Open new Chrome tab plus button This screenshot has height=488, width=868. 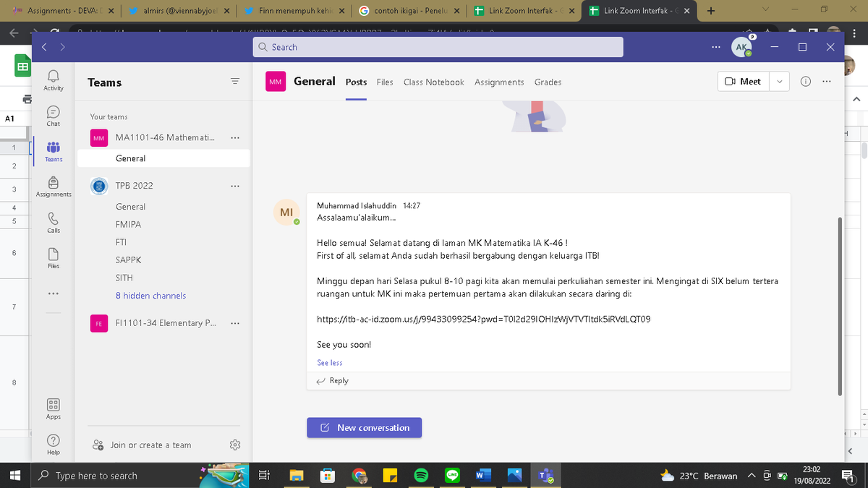pos(711,11)
